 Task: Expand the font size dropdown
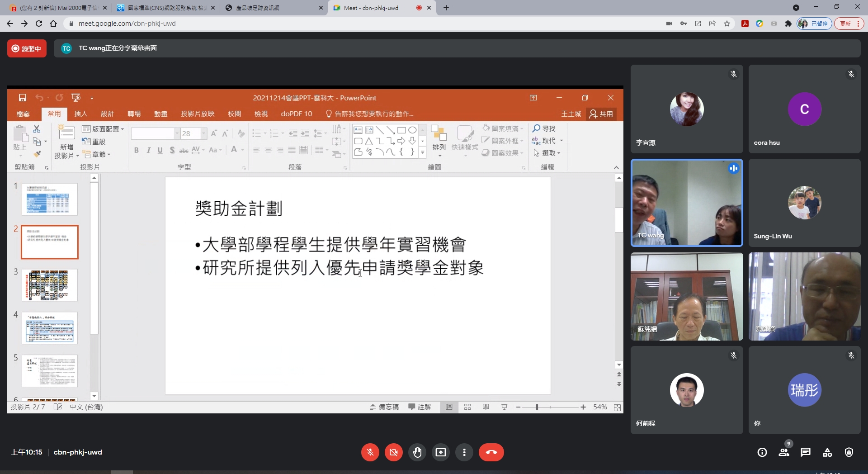204,133
